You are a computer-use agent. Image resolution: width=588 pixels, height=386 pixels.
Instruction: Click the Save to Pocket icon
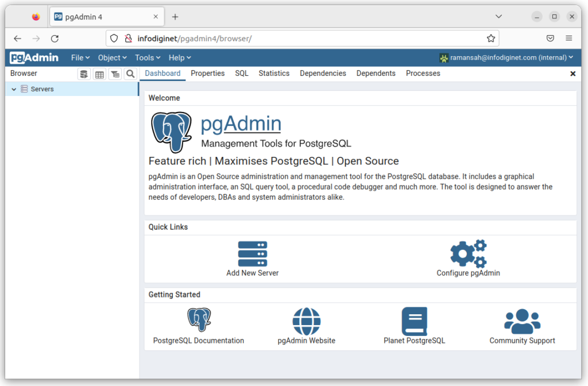550,38
